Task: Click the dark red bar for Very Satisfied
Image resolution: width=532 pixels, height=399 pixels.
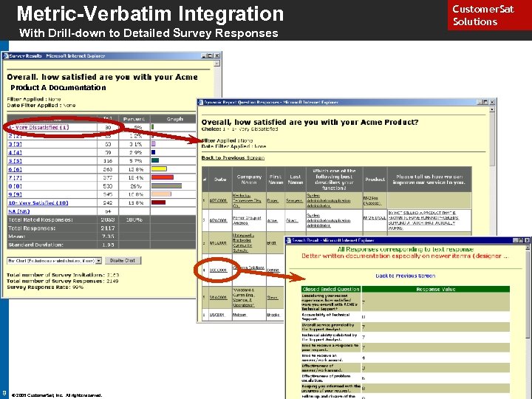Action: tap(158, 202)
